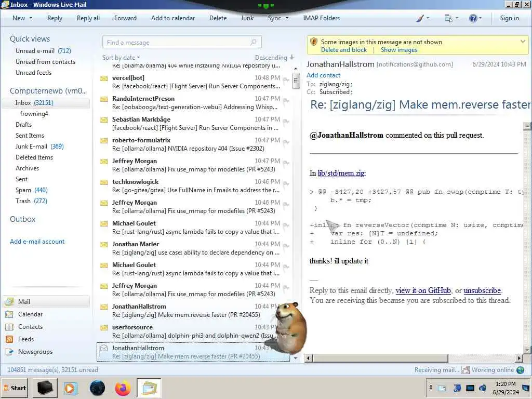Click Delete in the toolbar
532x399 pixels.
click(218, 18)
